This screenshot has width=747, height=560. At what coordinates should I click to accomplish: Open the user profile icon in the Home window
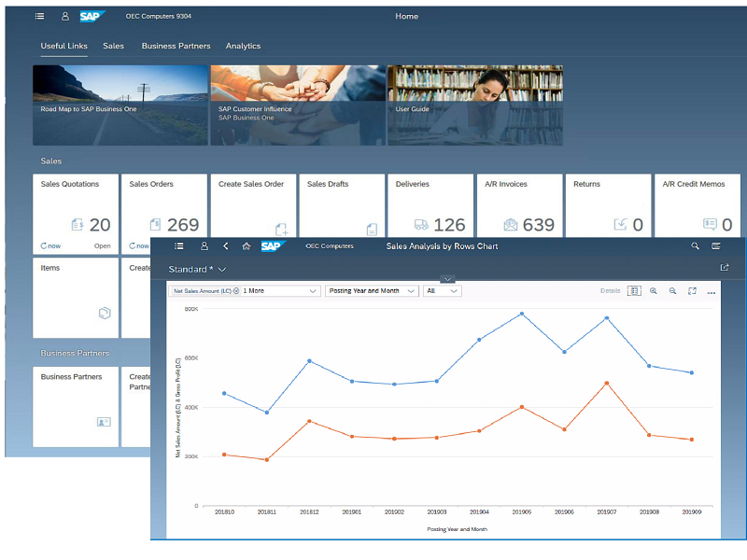65,16
